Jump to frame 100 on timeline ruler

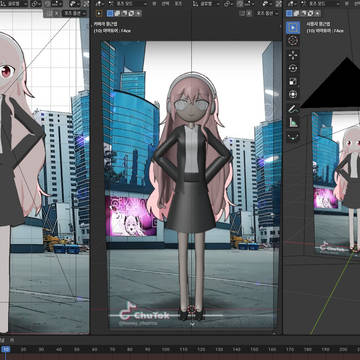(166, 349)
